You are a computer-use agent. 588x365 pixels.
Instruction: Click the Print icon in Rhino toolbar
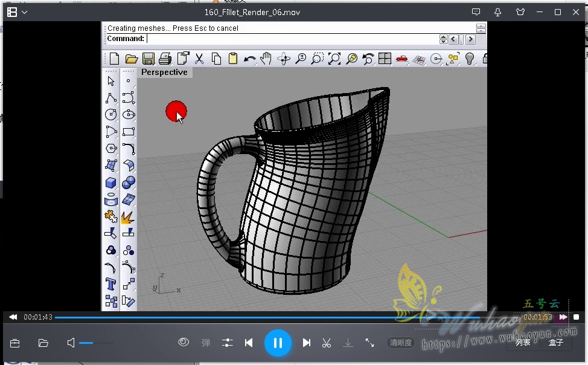pos(165,59)
